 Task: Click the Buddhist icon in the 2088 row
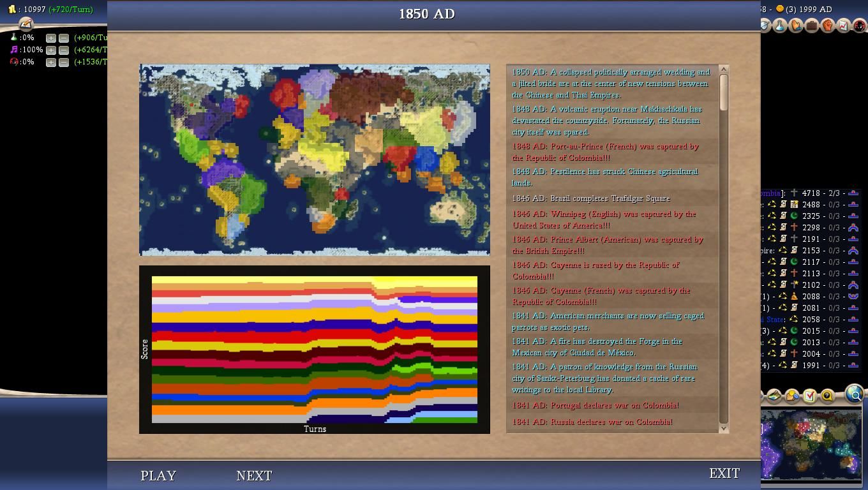pyautogui.click(x=794, y=296)
